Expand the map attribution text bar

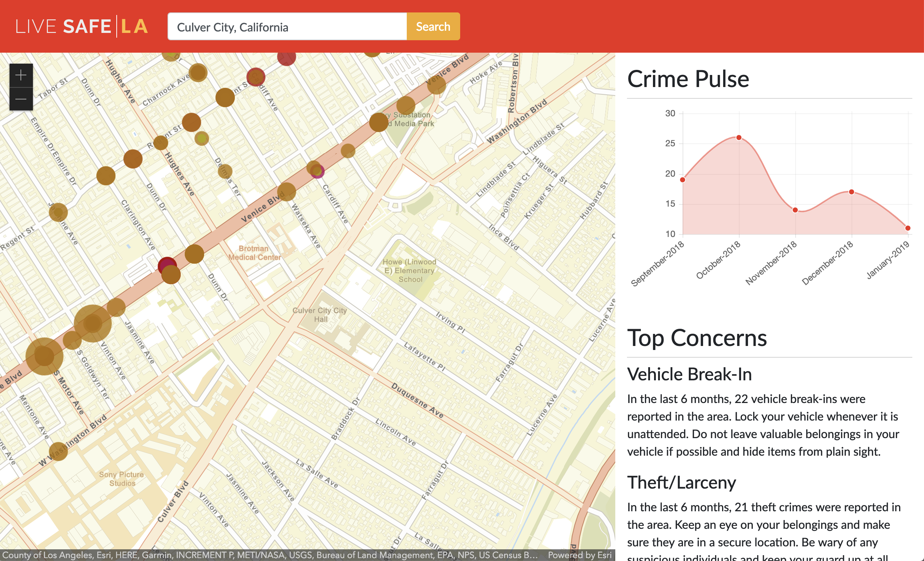pos(270,555)
